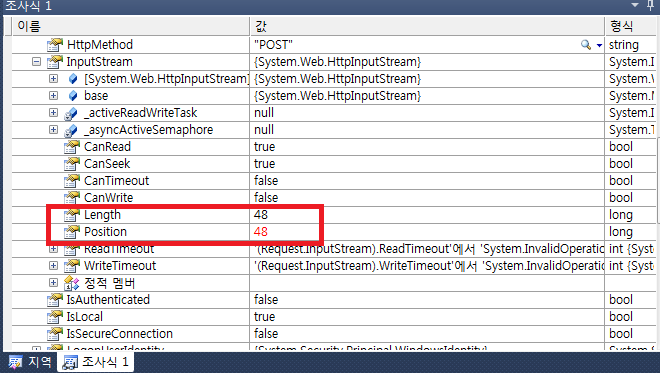The height and width of the screenshot is (373, 660).
Task: Select the Length row name
Action: pyautogui.click(x=102, y=215)
